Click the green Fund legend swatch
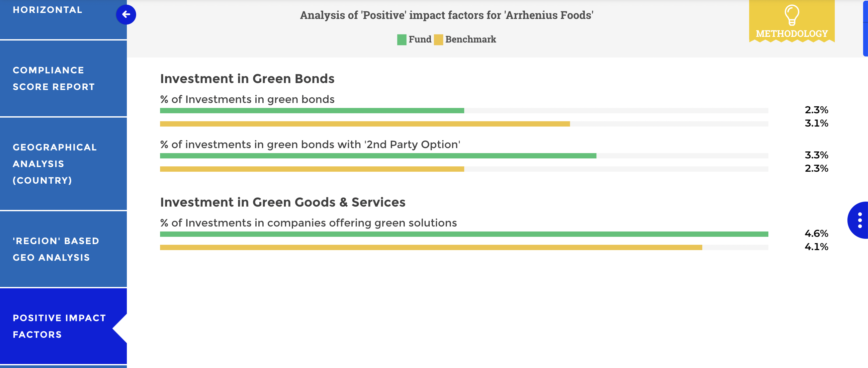This screenshot has width=868, height=368. tap(402, 40)
